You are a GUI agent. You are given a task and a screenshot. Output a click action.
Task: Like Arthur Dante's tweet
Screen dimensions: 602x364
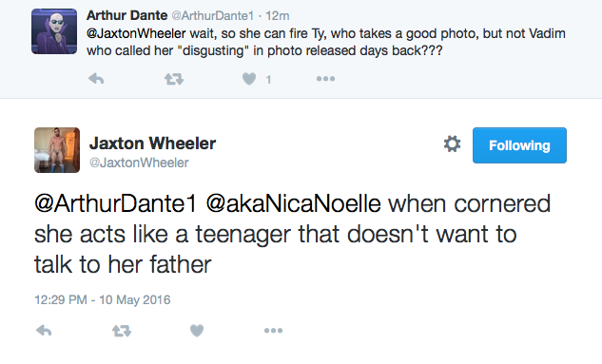point(249,79)
